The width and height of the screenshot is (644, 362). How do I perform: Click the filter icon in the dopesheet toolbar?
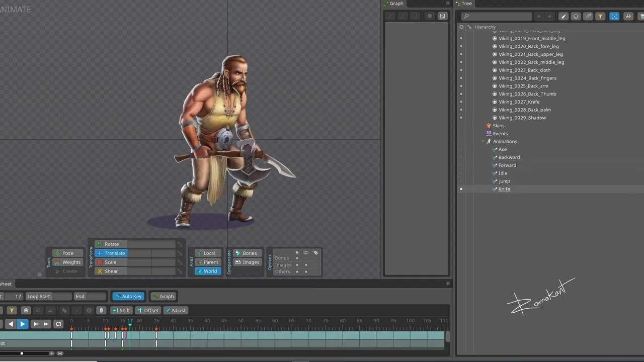(x=12, y=310)
